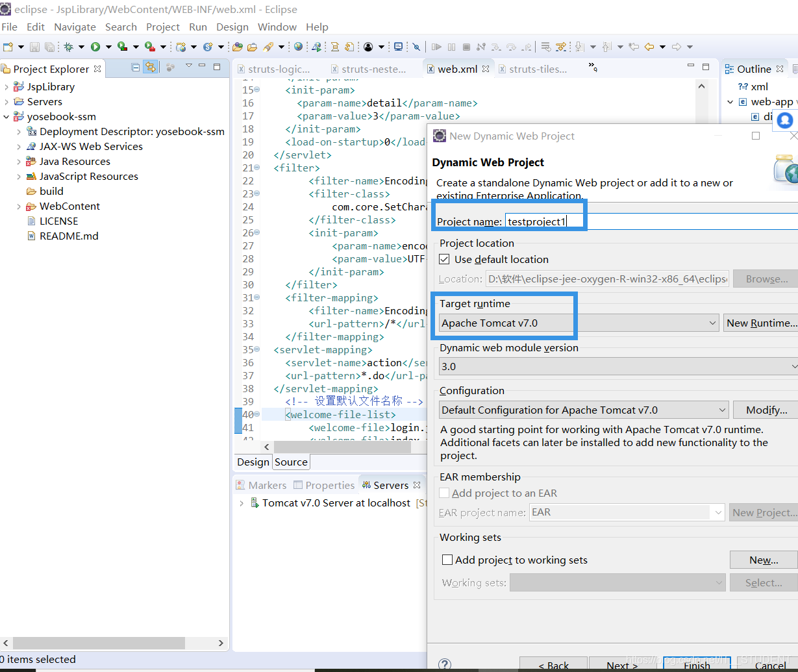
Task: Open the File menu
Action: tap(9, 27)
